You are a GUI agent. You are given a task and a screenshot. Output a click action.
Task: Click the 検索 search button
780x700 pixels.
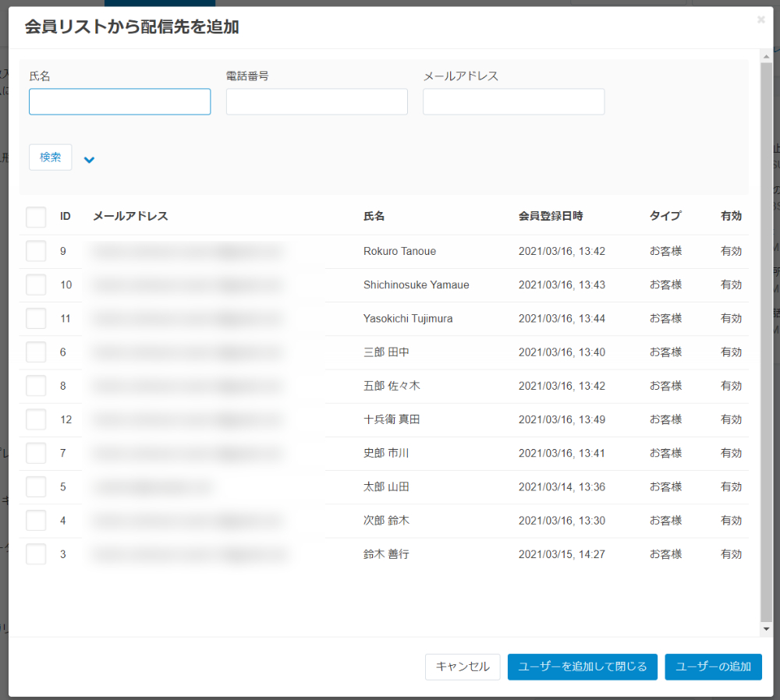pos(50,157)
